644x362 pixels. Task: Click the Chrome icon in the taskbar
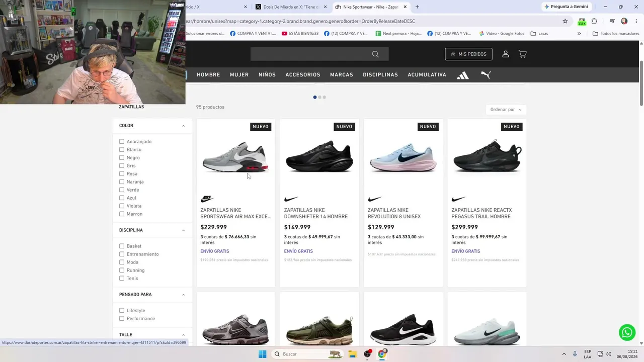click(382, 354)
